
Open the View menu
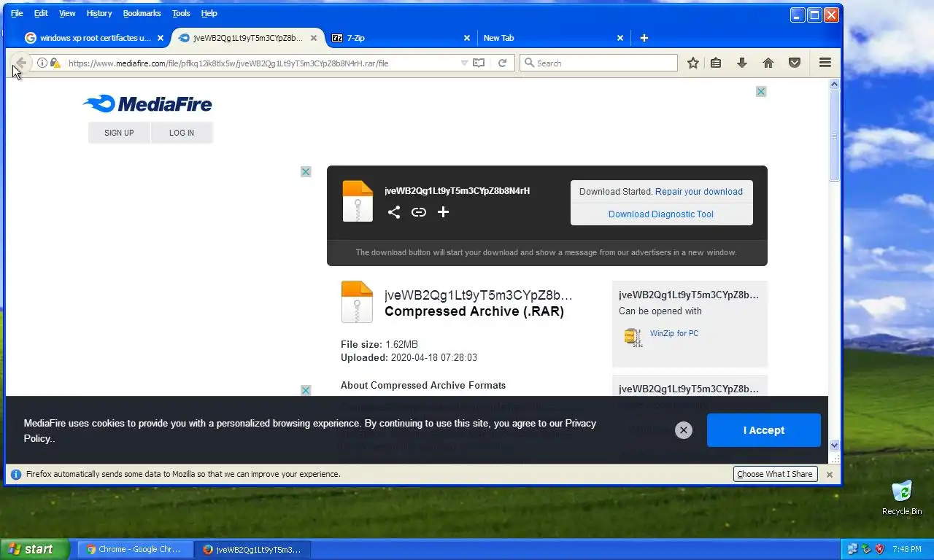tap(67, 13)
